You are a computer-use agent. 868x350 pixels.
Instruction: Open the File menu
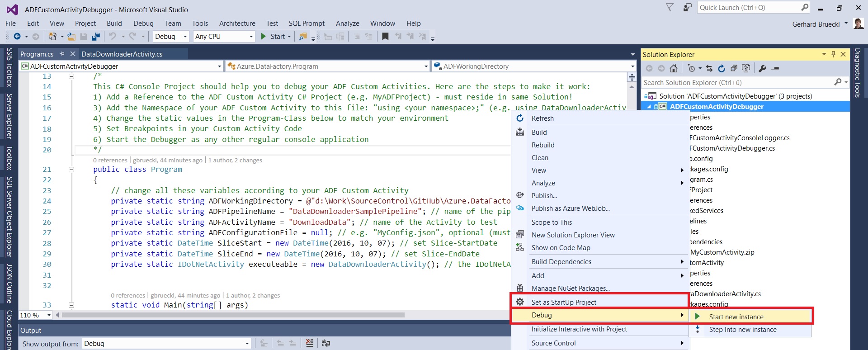click(x=10, y=23)
